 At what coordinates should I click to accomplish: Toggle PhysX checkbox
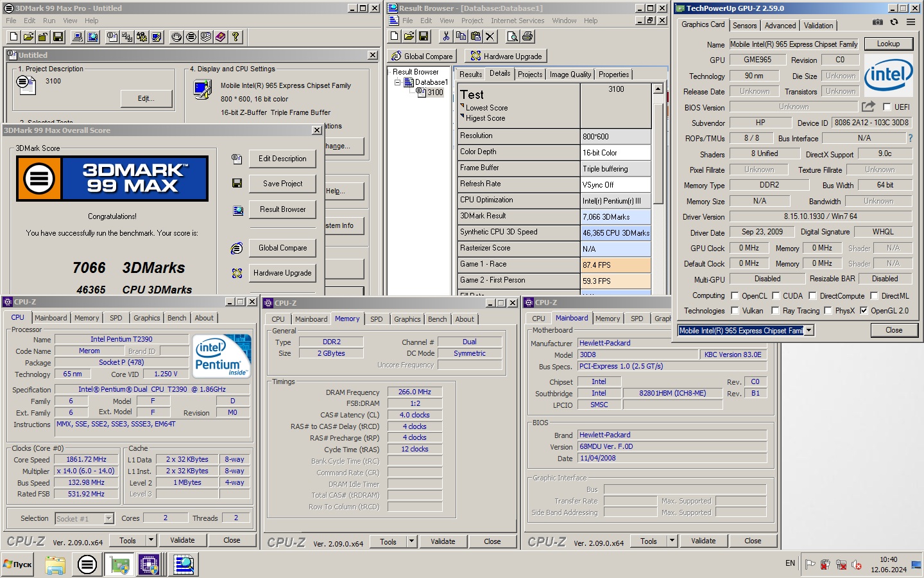[x=828, y=311]
